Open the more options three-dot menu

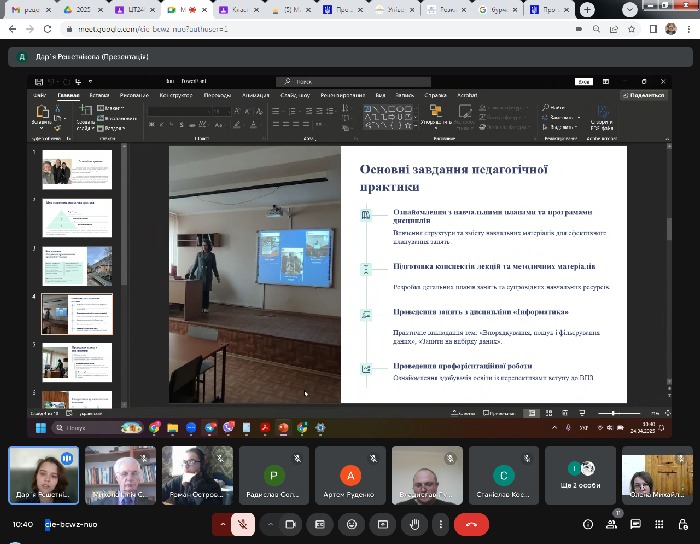438,524
